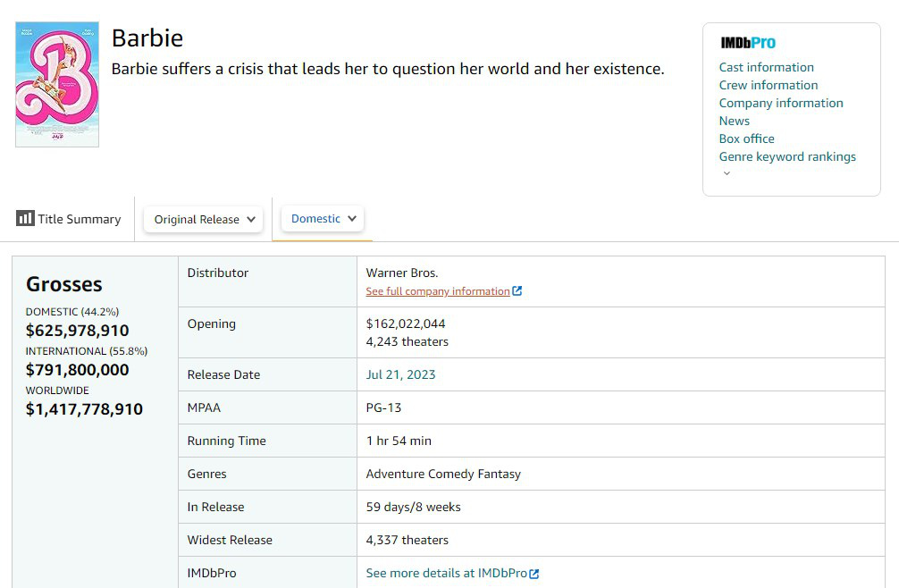Viewport: 899px width, 588px height.
Task: Click the Warner Bros. distributor name
Action: coord(402,273)
